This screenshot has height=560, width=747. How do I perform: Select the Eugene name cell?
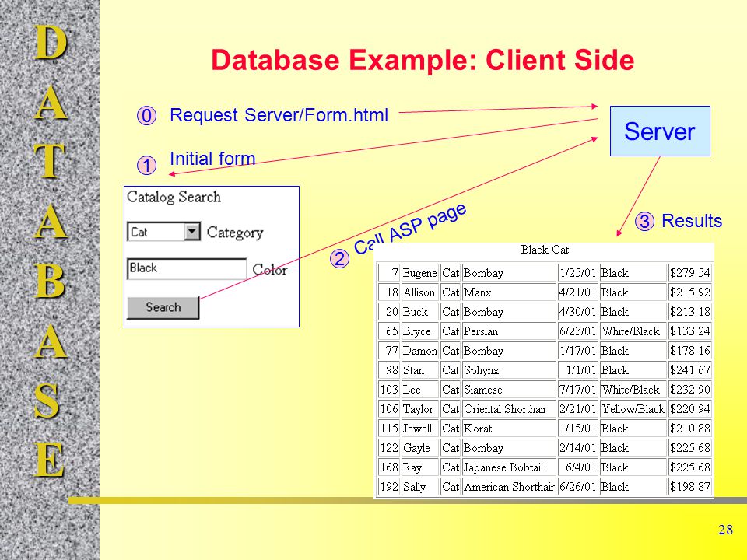419,273
